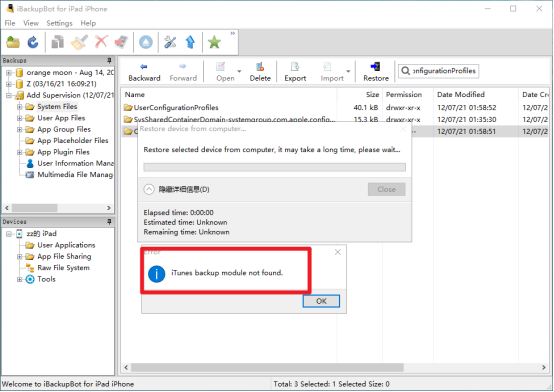Open the File menu
The width and height of the screenshot is (554, 392).
(x=10, y=23)
